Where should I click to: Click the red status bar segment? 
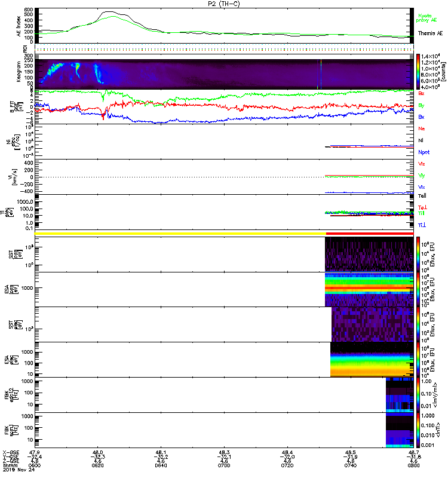click(x=370, y=234)
